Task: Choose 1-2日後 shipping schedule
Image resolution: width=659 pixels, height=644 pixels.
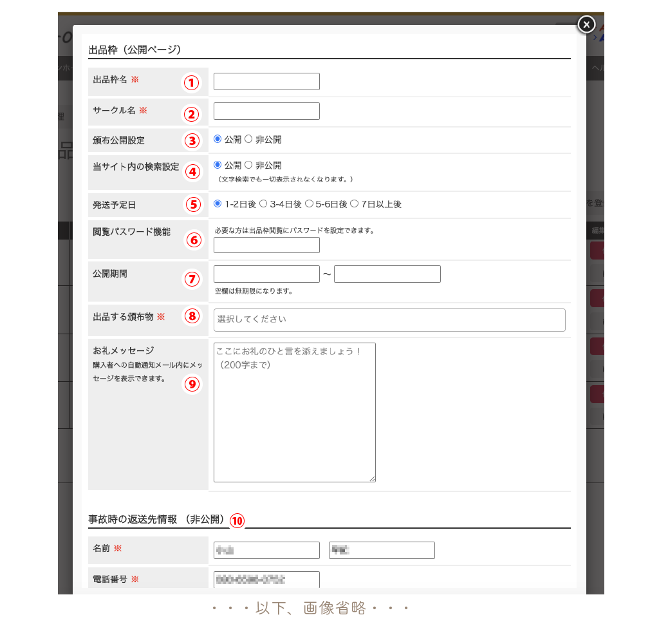Action: point(218,204)
